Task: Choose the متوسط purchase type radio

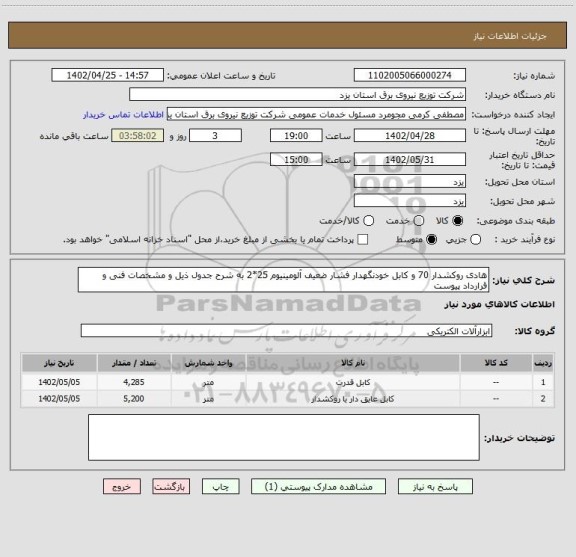Action: point(431,240)
